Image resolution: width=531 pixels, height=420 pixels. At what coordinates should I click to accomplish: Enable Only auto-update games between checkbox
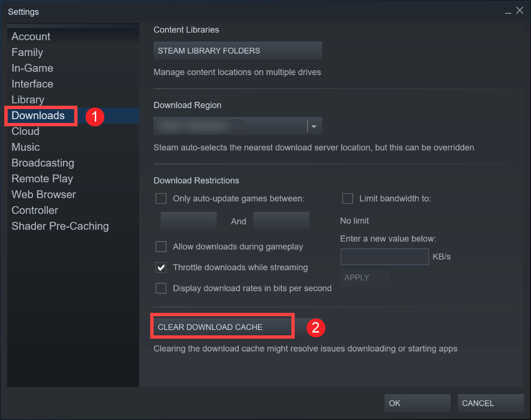pos(161,199)
